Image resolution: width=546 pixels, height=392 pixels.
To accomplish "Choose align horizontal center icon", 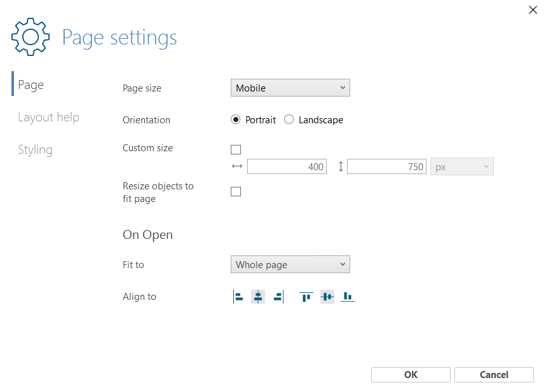I will (258, 297).
